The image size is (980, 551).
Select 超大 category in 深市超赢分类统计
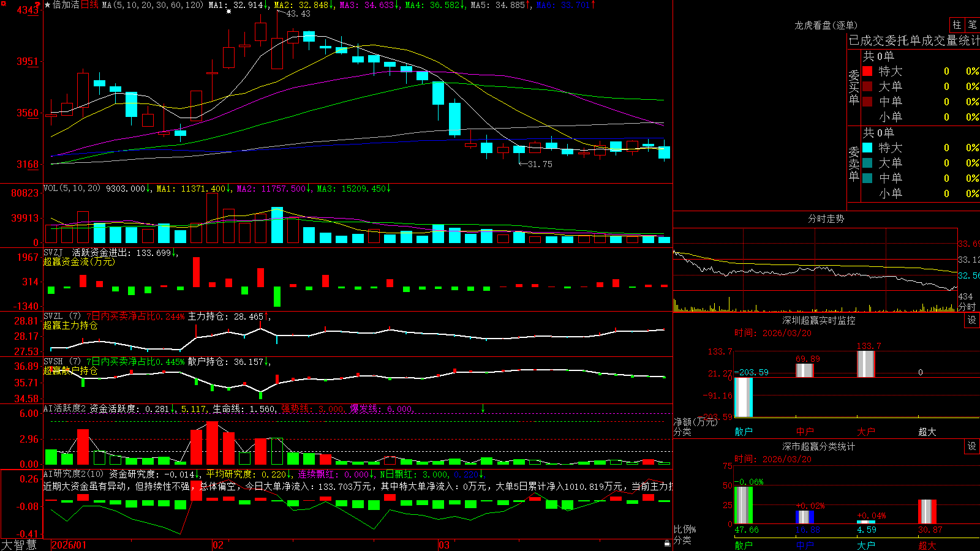[927, 545]
